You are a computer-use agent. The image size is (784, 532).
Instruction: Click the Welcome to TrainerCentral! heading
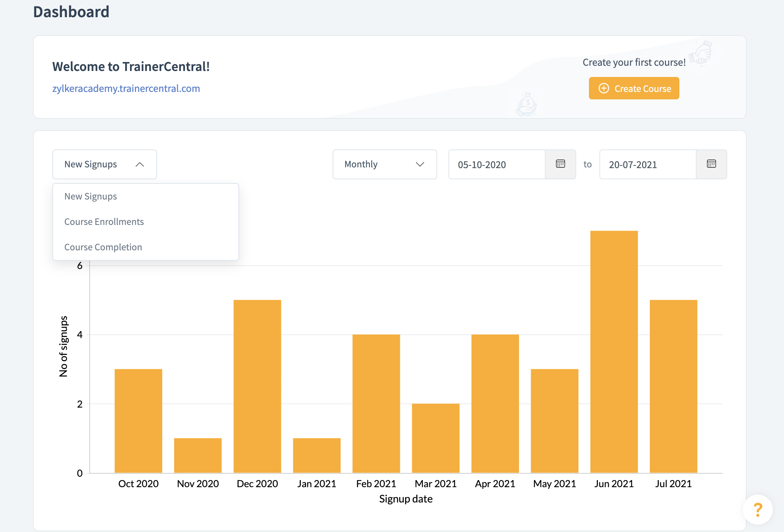(x=131, y=66)
